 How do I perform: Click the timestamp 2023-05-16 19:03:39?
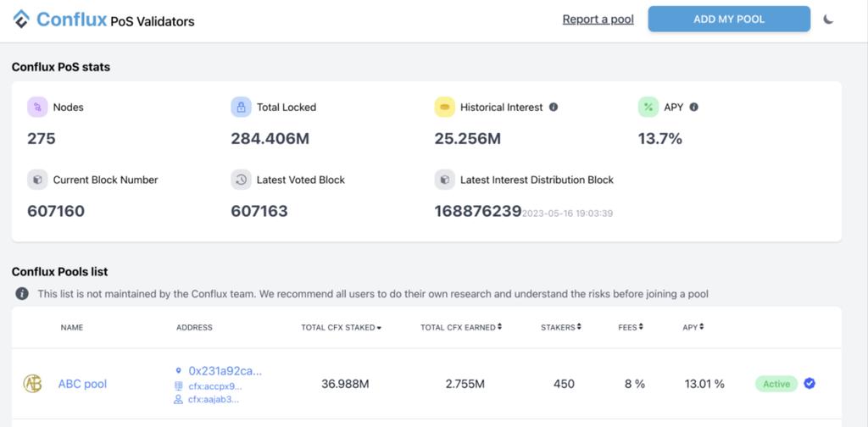(x=567, y=213)
